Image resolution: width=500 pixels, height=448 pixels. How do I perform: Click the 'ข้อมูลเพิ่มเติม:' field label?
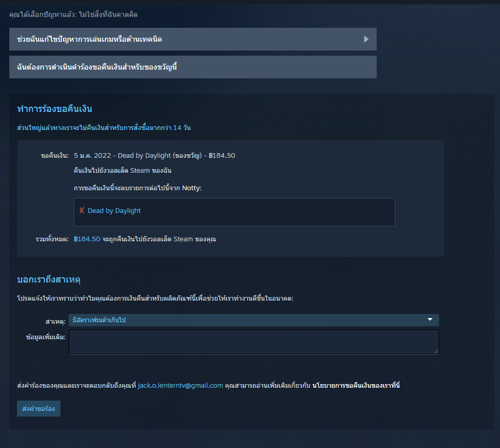(x=45, y=337)
